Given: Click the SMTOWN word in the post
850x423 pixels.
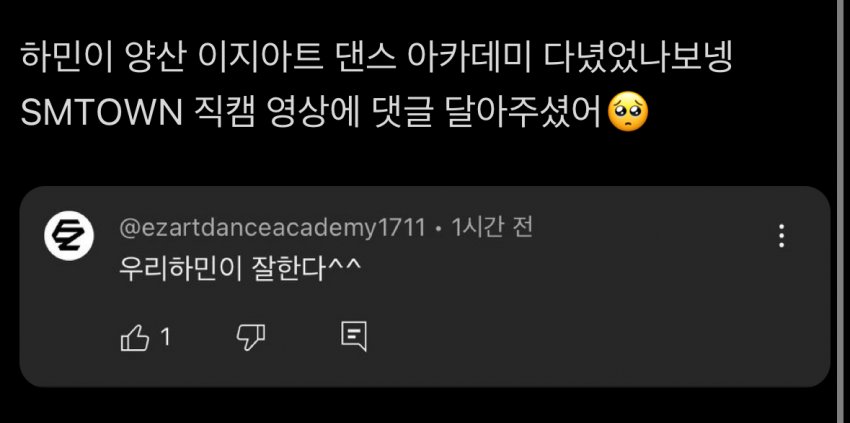Looking at the screenshot, I should [x=102, y=113].
